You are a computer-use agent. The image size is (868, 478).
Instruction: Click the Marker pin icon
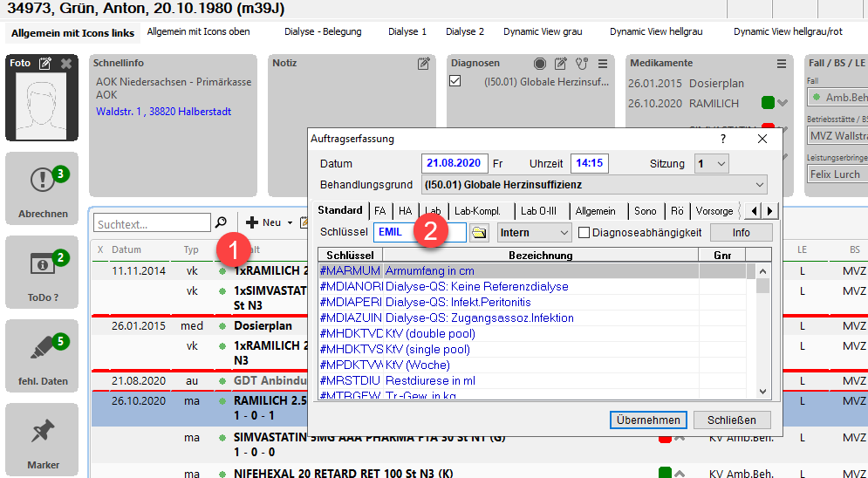43,433
